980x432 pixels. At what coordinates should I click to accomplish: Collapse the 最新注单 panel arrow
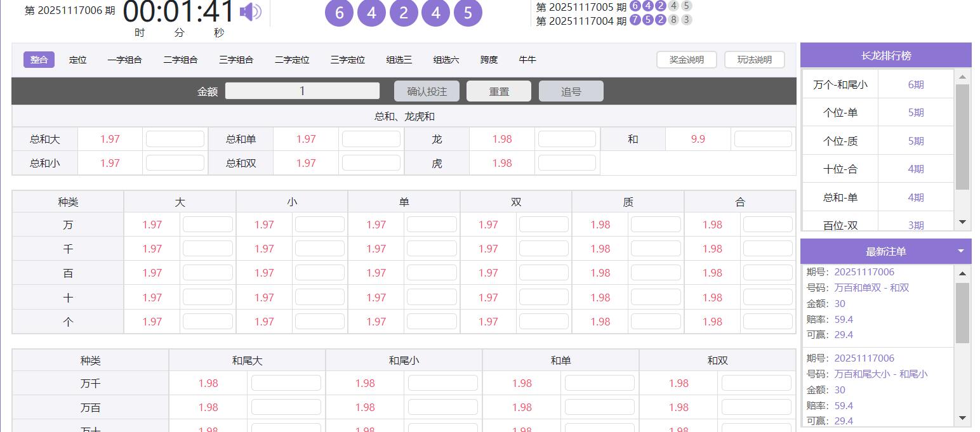[x=960, y=251]
